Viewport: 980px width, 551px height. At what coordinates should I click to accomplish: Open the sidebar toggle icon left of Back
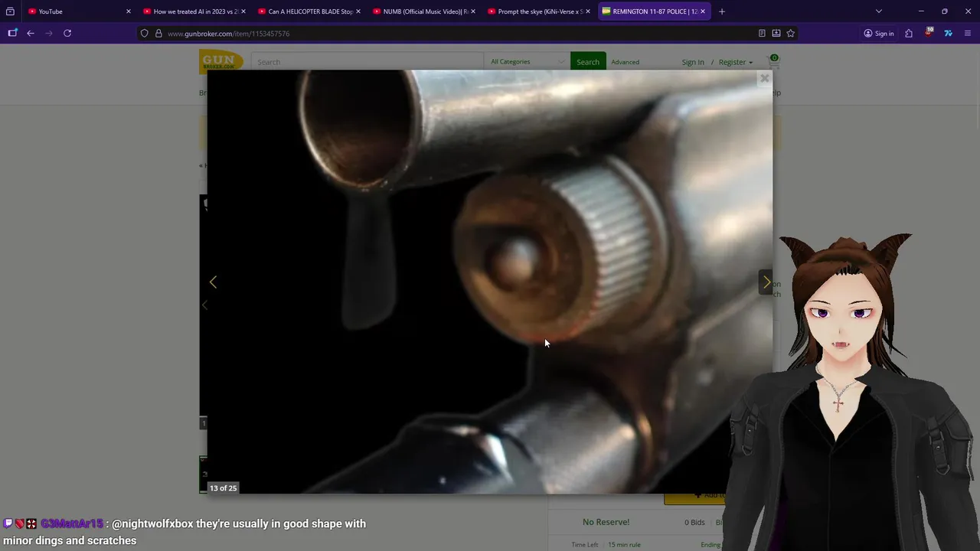point(12,33)
